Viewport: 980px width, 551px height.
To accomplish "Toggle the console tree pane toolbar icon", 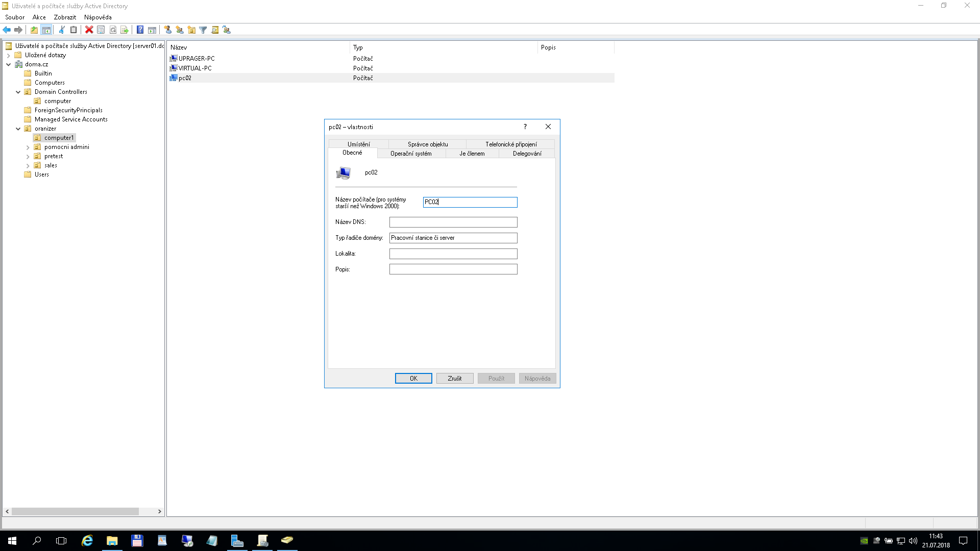I will point(46,30).
